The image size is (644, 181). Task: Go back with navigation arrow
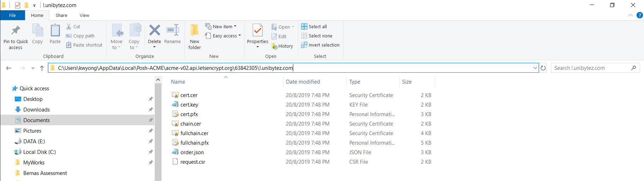tap(9, 68)
